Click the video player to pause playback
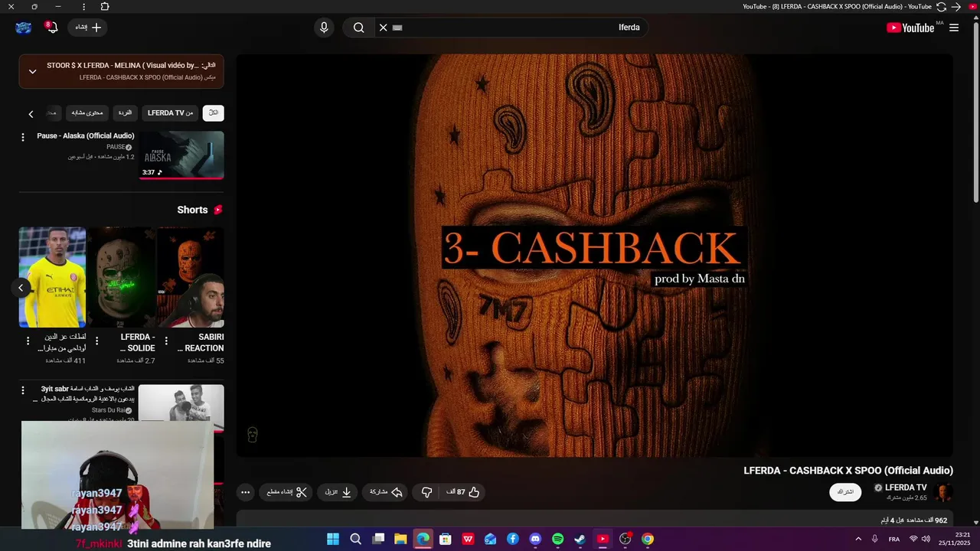The image size is (980, 551). [594, 256]
